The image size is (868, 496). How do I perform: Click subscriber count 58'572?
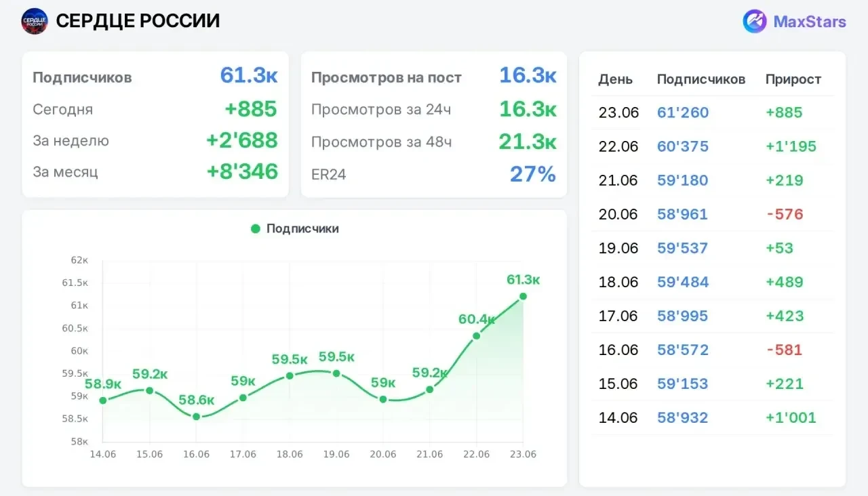click(683, 350)
